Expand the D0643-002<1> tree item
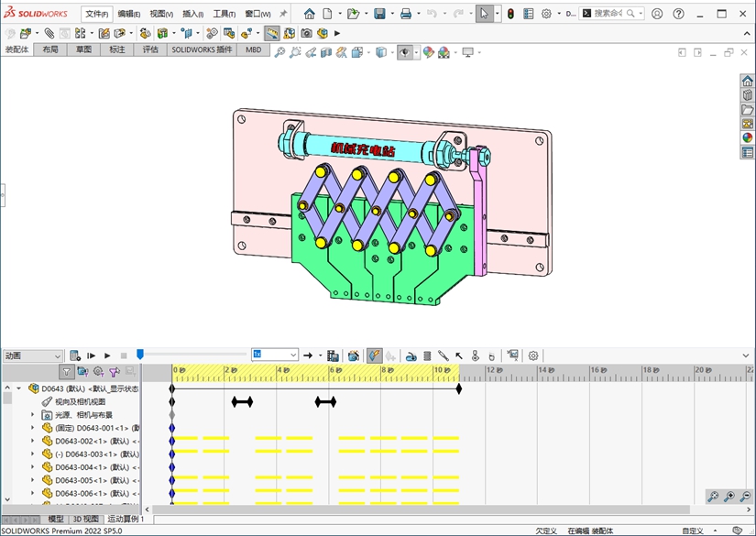756x536 pixels. (33, 441)
